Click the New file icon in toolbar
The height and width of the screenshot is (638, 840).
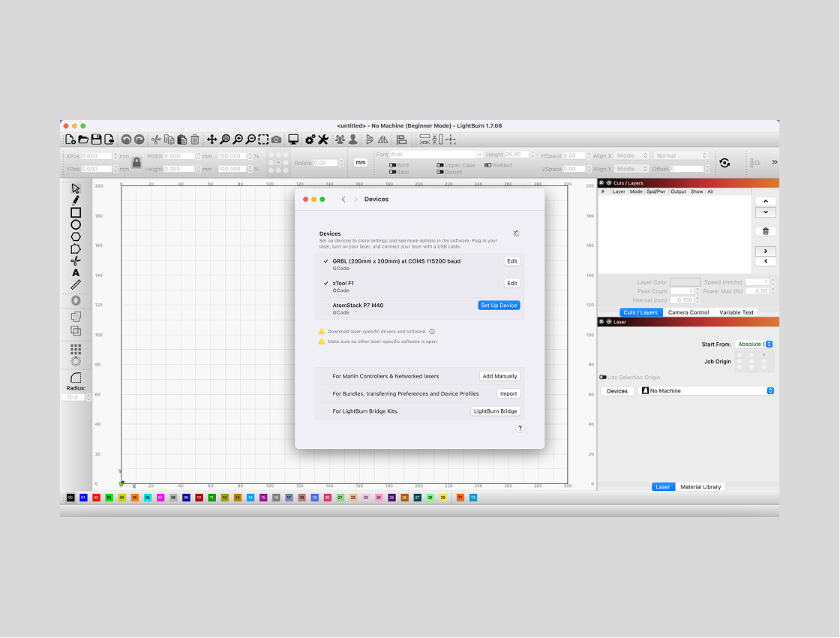pyautogui.click(x=70, y=140)
